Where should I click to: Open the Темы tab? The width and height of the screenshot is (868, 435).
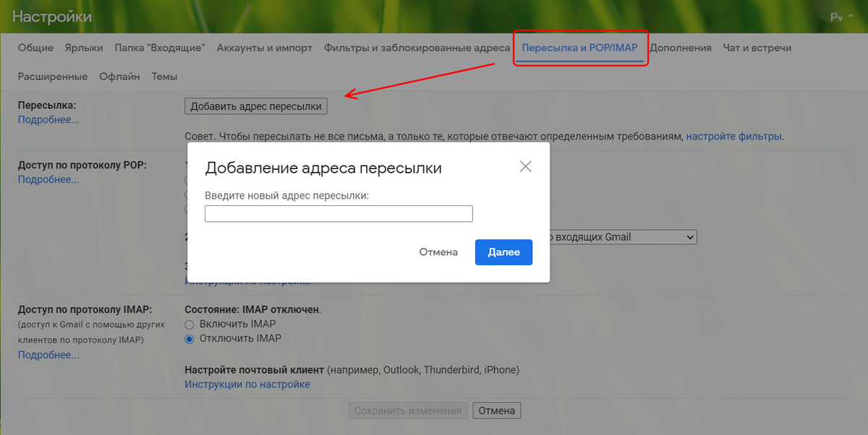pos(164,77)
